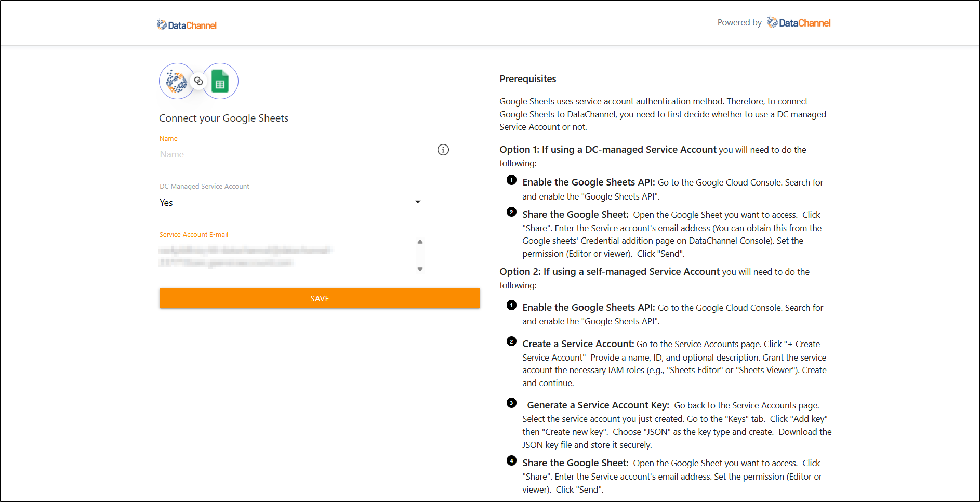
Task: Click the chain link icon between logos
Action: pyautogui.click(x=198, y=81)
